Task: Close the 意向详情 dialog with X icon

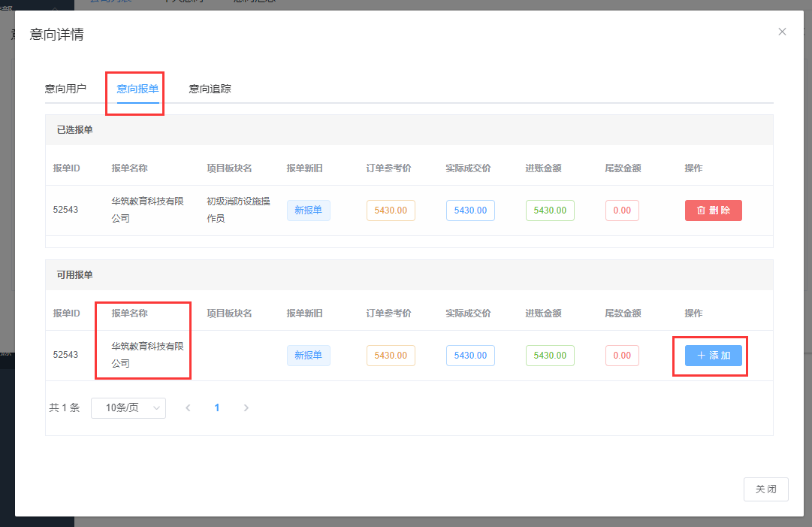Action: coord(782,32)
